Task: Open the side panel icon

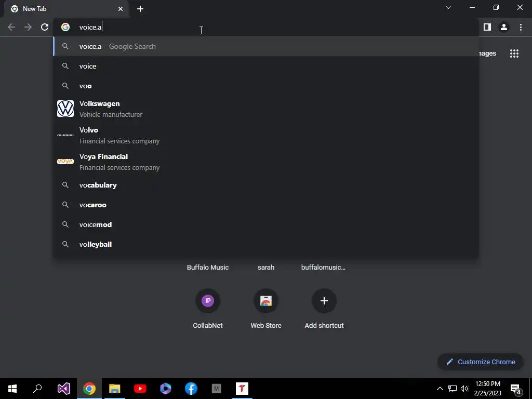Action: [487, 27]
